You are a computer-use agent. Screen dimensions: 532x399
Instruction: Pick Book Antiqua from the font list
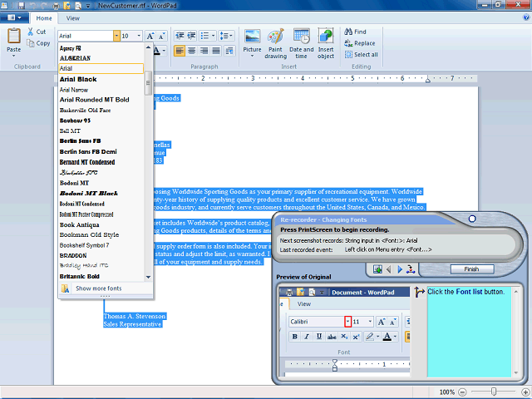click(x=101, y=224)
